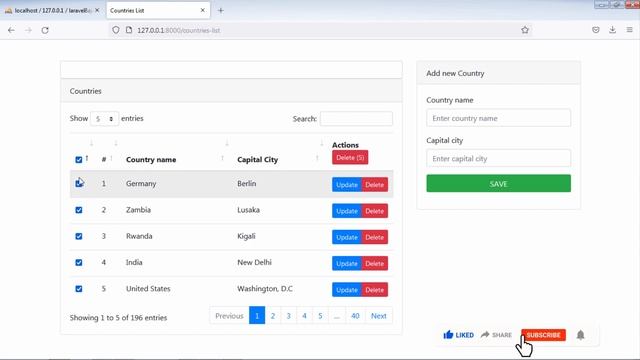Image resolution: width=640 pixels, height=360 pixels.
Task: Open the Firefox hamburger menu
Action: pos(629,30)
